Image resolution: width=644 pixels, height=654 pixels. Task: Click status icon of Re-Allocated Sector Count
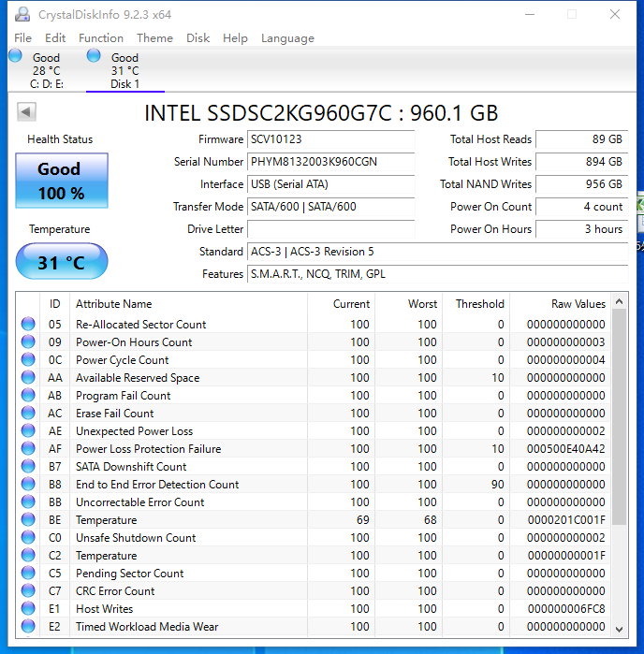point(28,324)
